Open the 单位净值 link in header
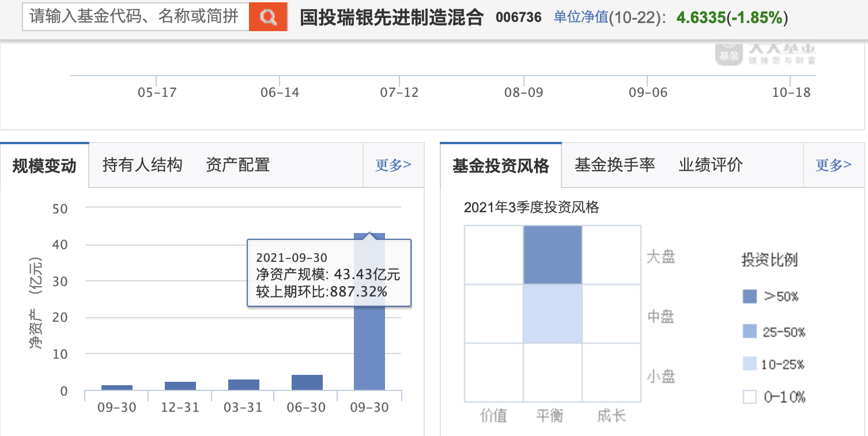 pos(580,17)
